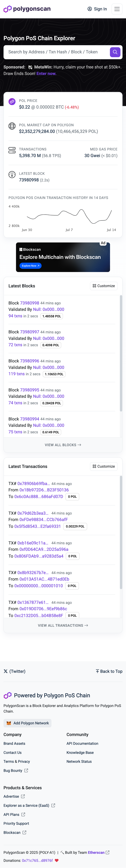Click the MetaMask fox icon
The image size is (126, 868).
pyautogui.click(x=9, y=723)
